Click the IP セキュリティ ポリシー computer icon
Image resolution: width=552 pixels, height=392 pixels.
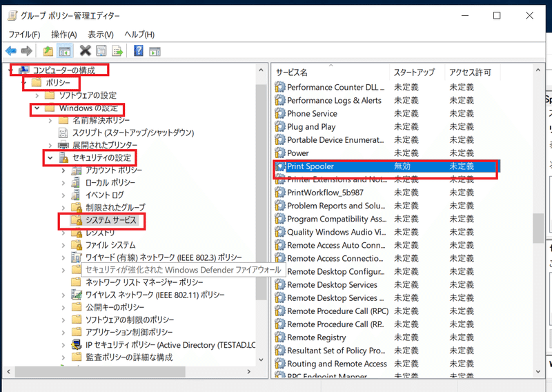coord(77,344)
